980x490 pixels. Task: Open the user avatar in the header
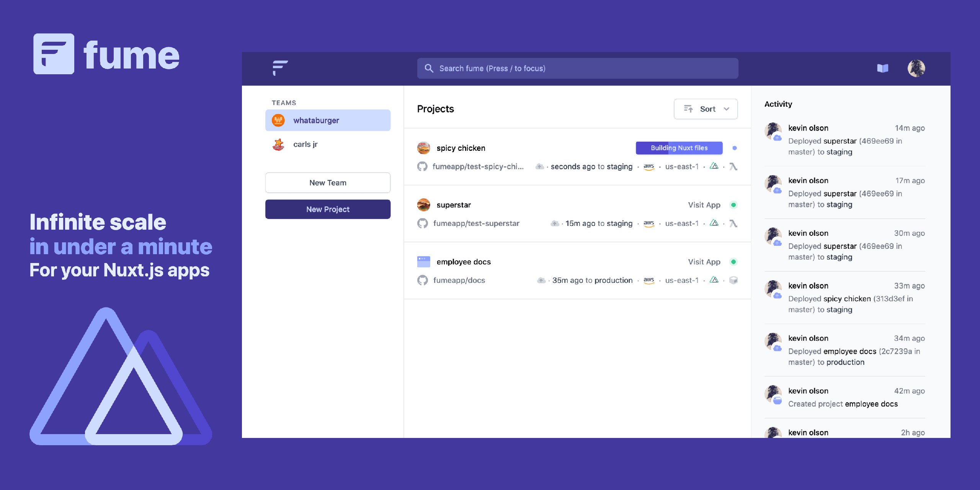(x=916, y=69)
